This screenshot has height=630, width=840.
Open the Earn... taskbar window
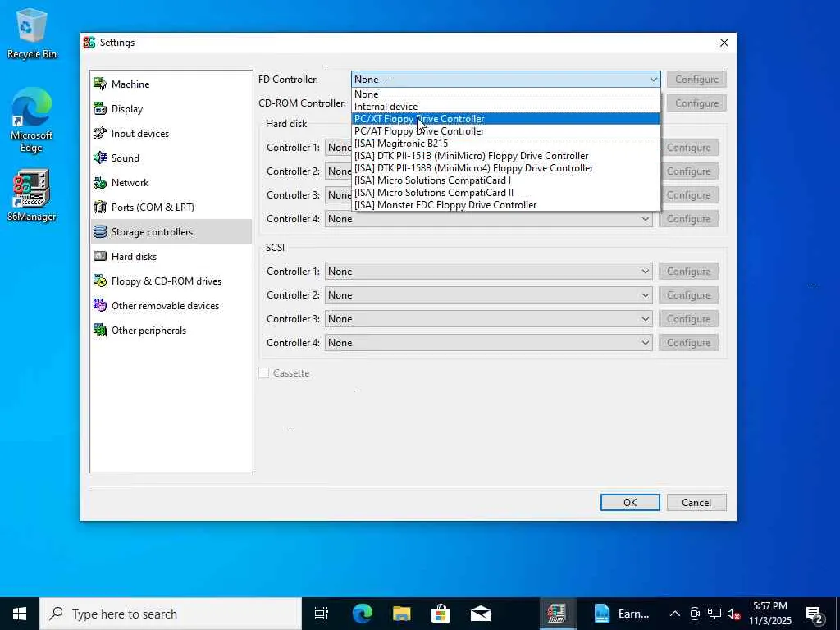[x=623, y=614]
